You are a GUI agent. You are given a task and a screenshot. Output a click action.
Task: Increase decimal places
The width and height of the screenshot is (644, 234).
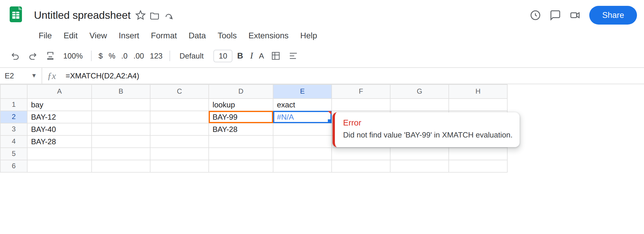[x=139, y=56]
